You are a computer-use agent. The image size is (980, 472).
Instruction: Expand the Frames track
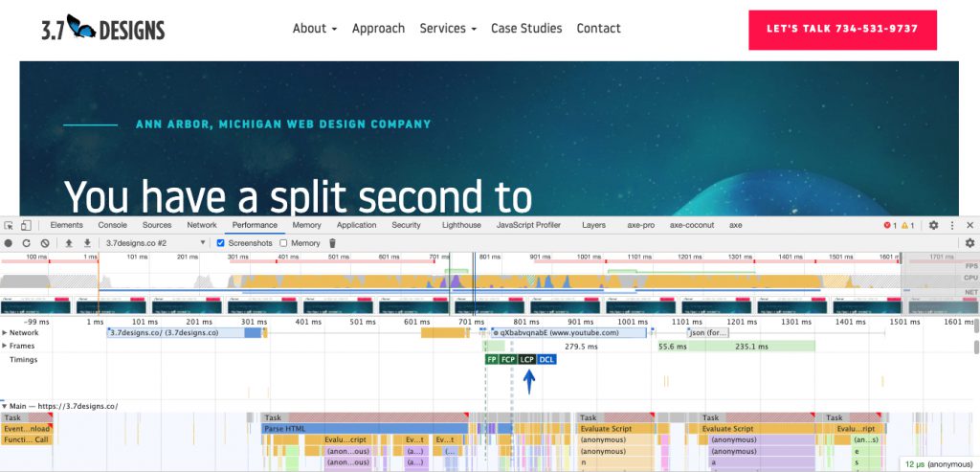coord(5,347)
